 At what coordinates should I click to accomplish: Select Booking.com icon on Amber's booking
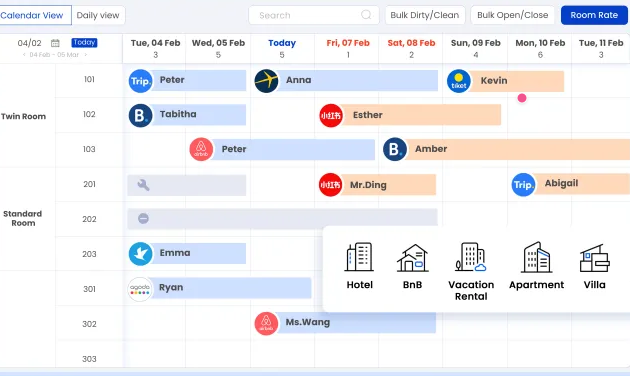tap(395, 149)
